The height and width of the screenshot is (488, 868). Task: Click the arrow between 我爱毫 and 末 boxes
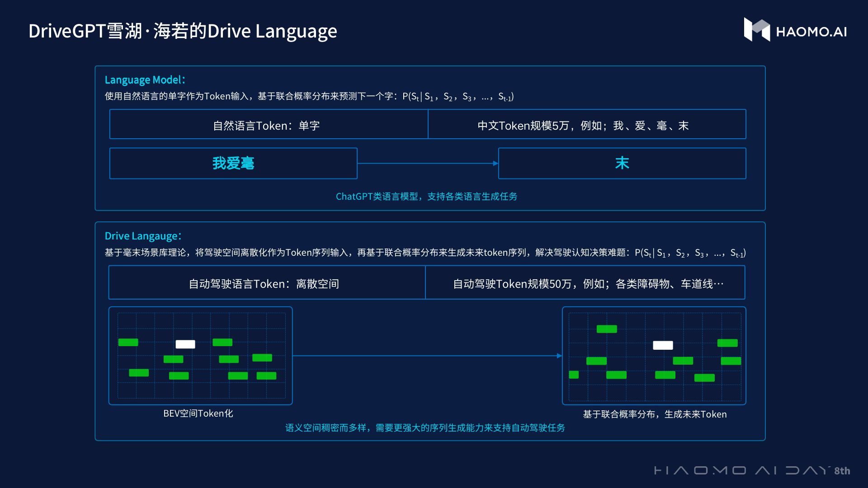point(427,164)
